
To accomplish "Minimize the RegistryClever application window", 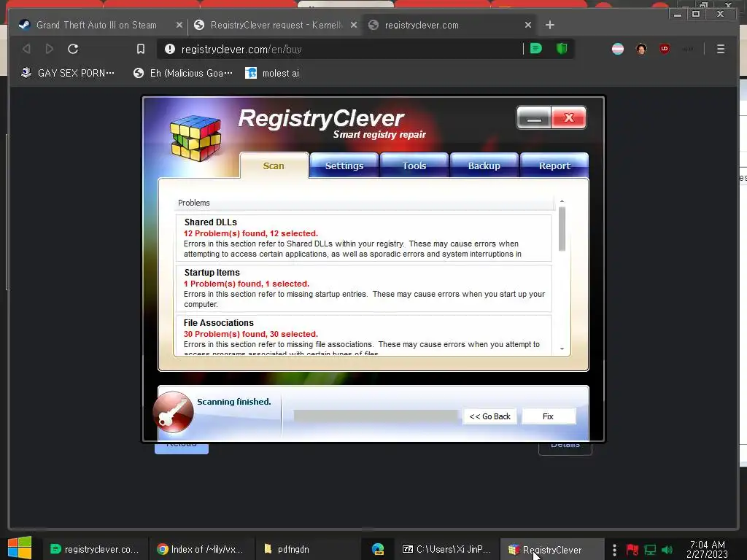I will [534, 118].
